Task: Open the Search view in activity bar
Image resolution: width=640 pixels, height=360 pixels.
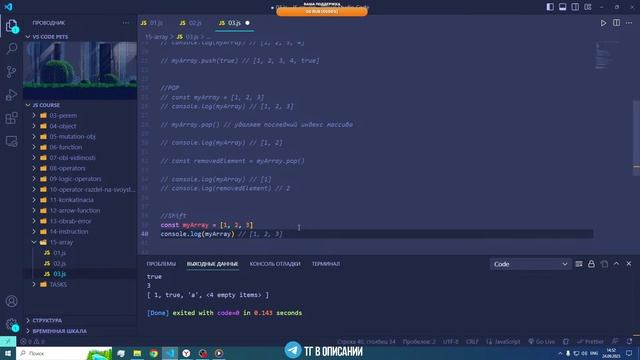Action: pyautogui.click(x=11, y=49)
